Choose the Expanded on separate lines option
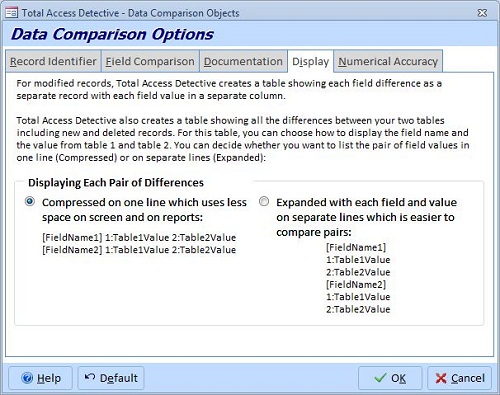The image size is (500, 395). coord(264,201)
